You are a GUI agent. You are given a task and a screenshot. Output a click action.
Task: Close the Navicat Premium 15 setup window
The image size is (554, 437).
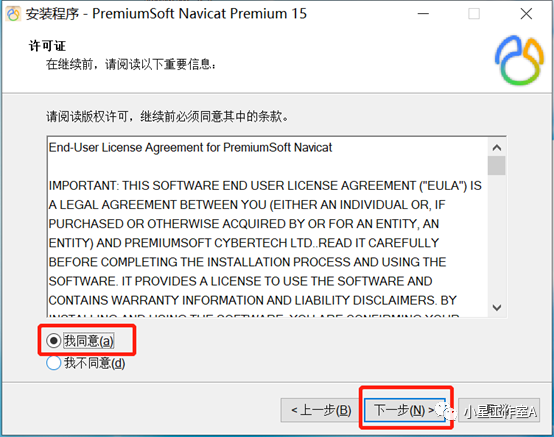(x=526, y=14)
